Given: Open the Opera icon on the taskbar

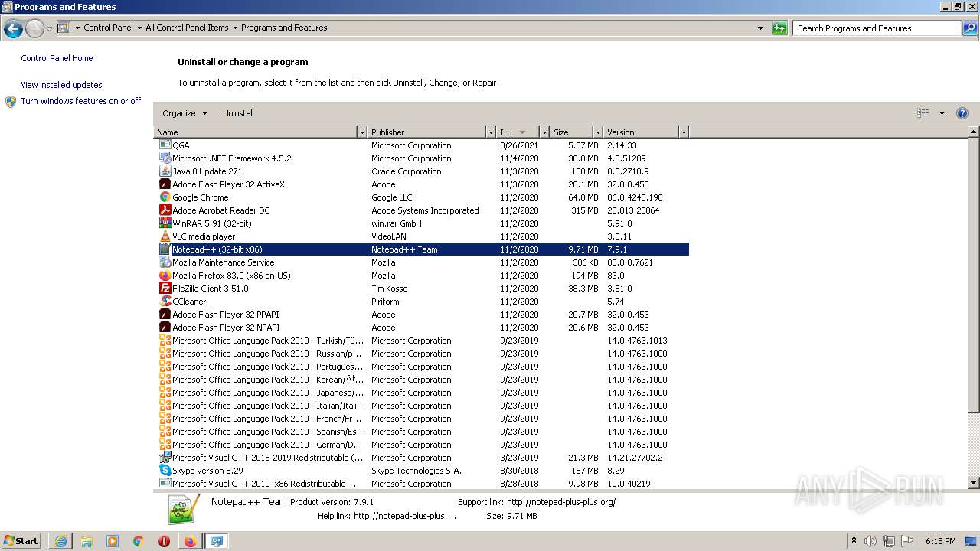Looking at the screenshot, I should pos(164,541).
